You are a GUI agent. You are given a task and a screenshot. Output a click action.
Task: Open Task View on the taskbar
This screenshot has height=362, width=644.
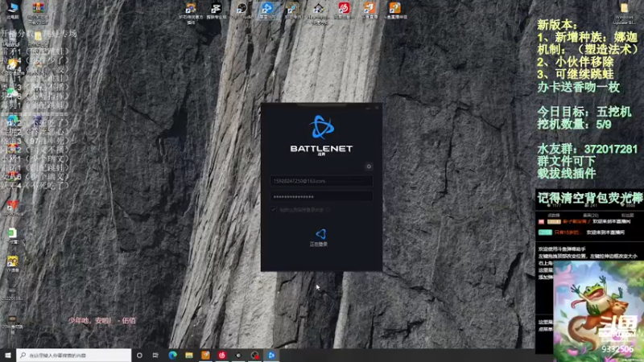pyautogui.click(x=155, y=355)
